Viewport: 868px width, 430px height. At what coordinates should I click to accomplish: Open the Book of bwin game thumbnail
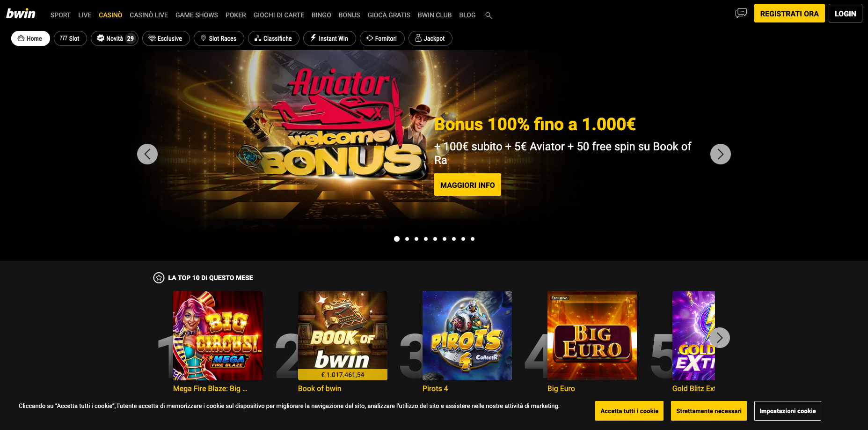click(343, 335)
